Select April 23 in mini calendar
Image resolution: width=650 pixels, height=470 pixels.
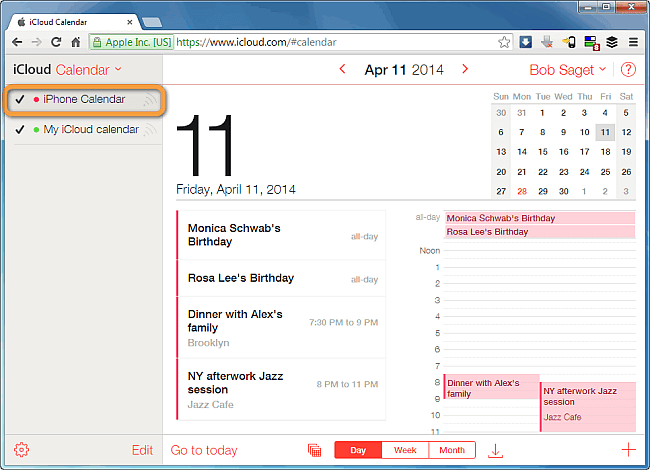tap(563, 172)
